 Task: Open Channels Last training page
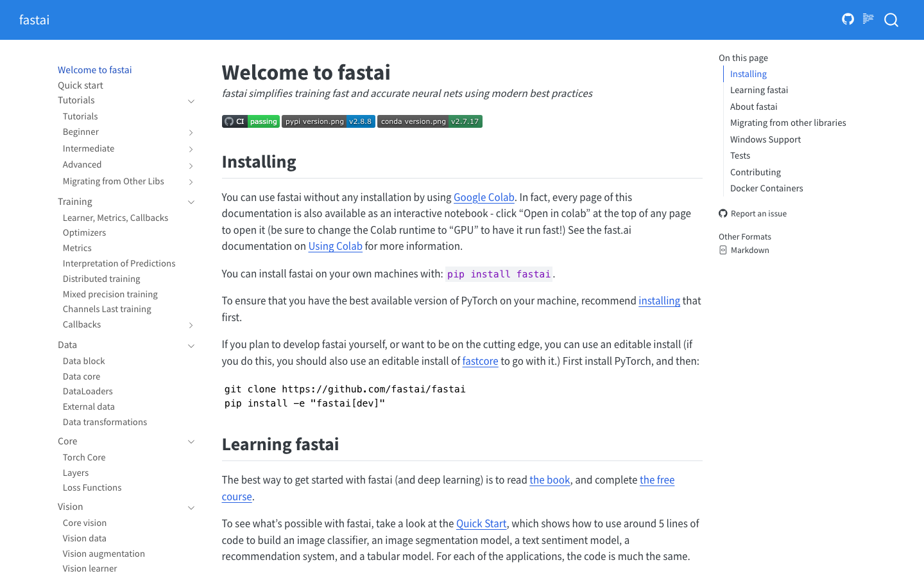[107, 309]
